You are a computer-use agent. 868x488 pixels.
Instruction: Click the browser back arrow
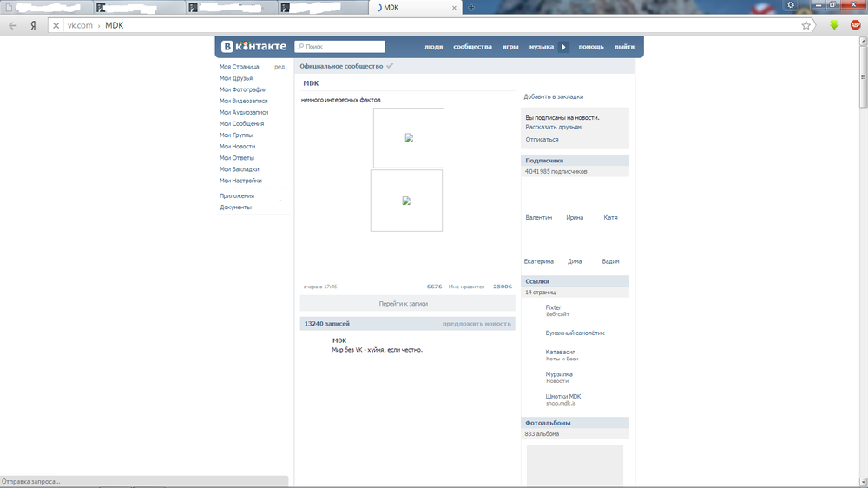12,25
